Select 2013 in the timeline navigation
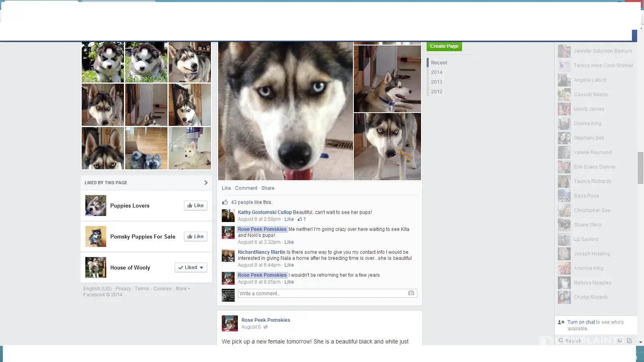644x362 pixels. coord(436,82)
